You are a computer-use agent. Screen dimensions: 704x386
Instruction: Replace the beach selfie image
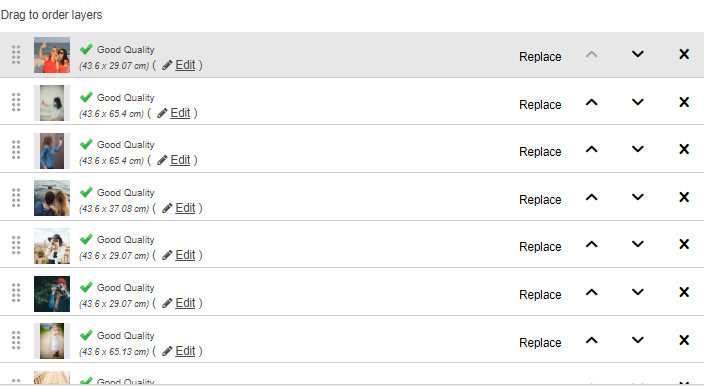click(540, 57)
